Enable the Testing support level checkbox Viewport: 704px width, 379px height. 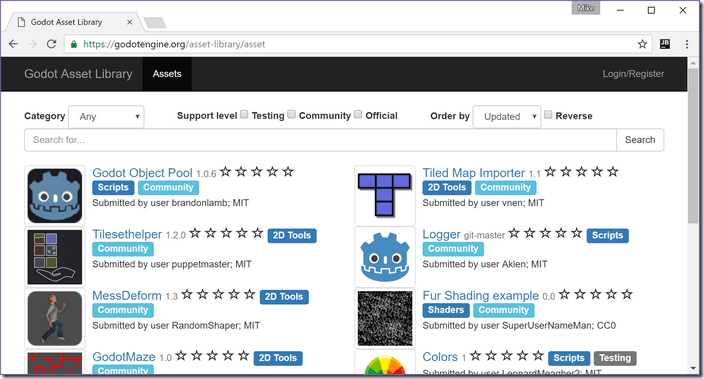point(244,115)
